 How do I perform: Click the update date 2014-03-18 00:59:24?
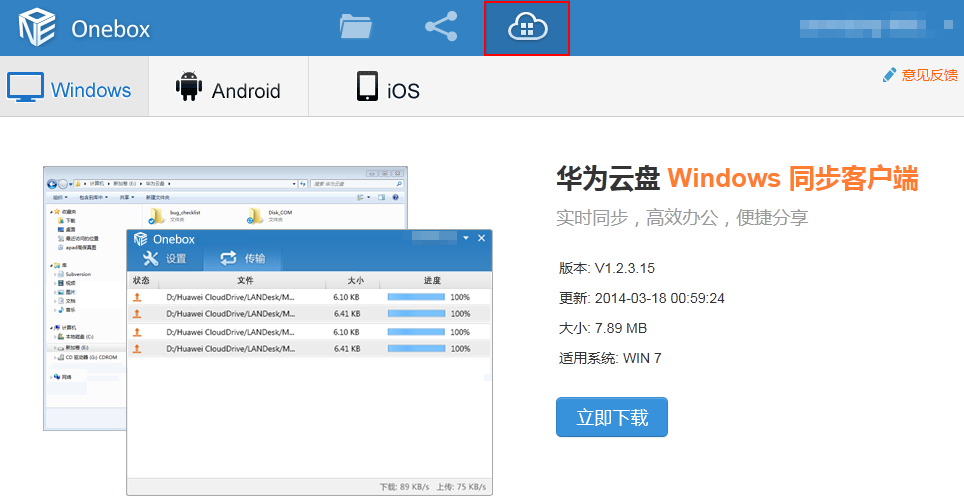(x=660, y=298)
